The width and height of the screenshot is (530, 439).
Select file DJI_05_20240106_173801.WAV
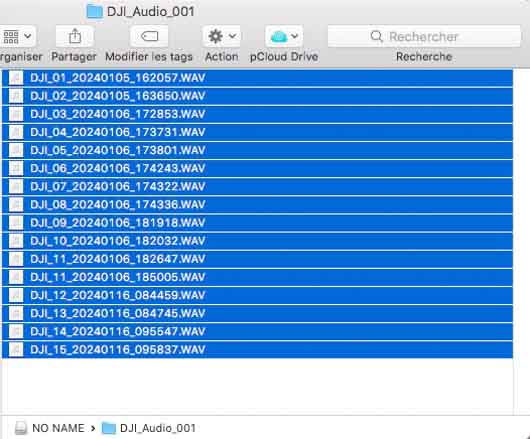(x=257, y=150)
